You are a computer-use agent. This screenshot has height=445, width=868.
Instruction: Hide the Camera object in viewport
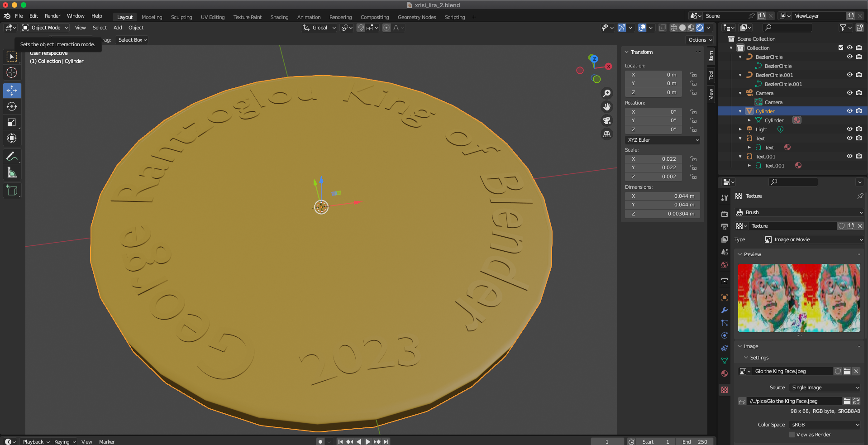849,93
